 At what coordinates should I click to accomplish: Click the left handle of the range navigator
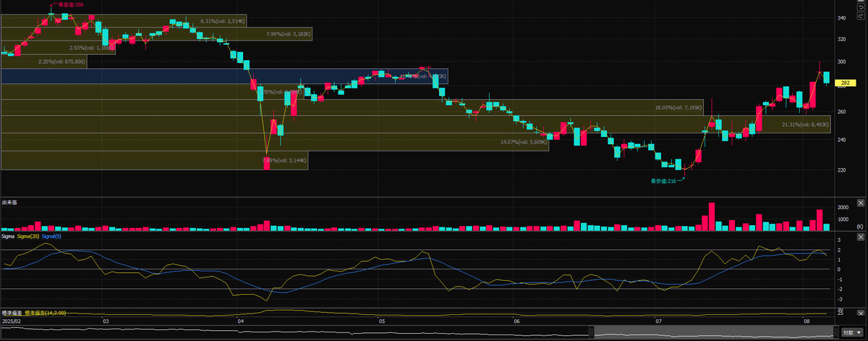tap(591, 332)
